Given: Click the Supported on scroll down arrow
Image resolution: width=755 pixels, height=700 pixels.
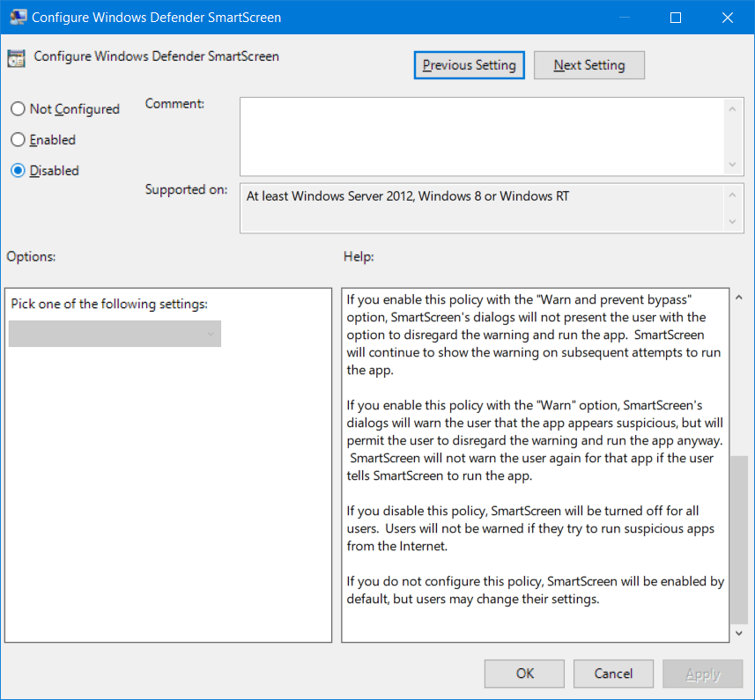Looking at the screenshot, I should point(732,223).
